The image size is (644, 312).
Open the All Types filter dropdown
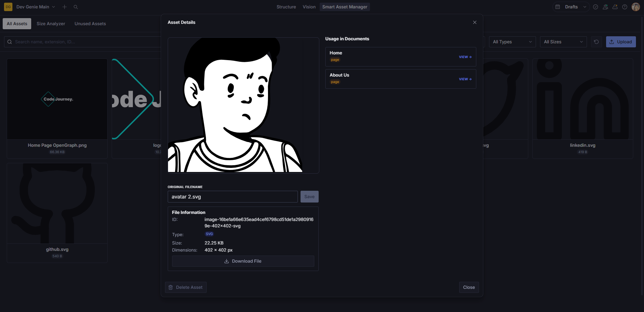(x=512, y=42)
